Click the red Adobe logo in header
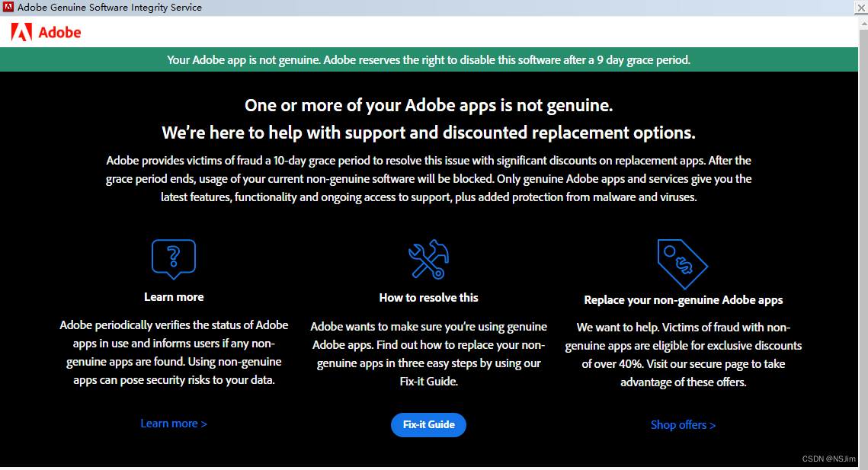Viewport: 868px width, 470px height. (21, 32)
